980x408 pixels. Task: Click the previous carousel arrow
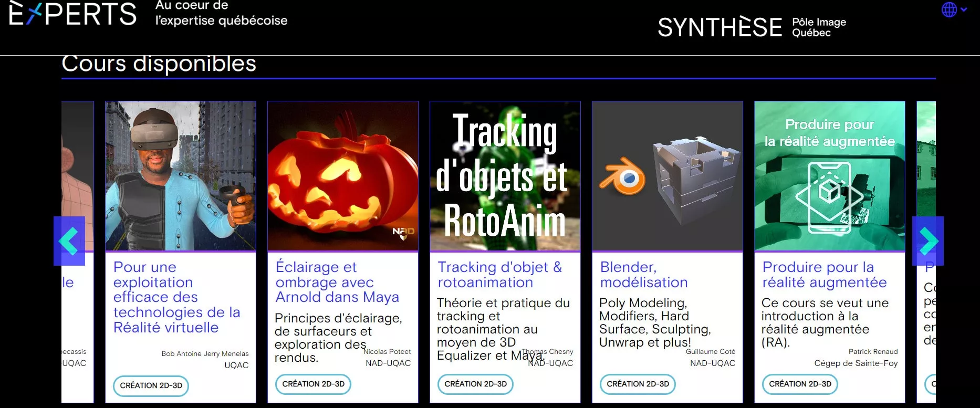[69, 241]
